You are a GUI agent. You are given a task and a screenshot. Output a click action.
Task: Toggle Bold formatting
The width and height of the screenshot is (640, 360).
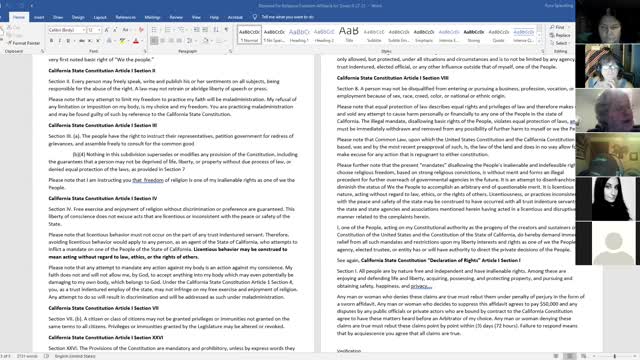coord(51,41)
